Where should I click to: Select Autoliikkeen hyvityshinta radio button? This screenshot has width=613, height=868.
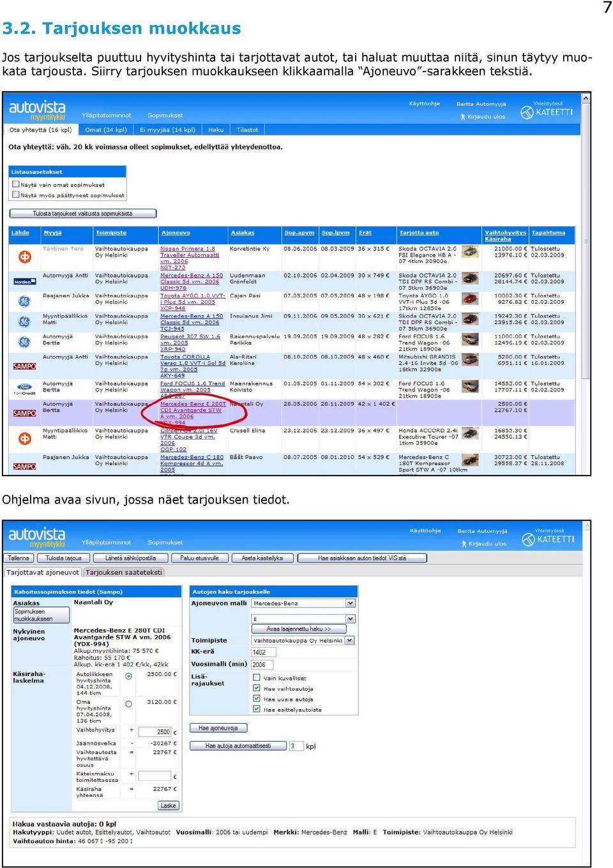(x=129, y=676)
